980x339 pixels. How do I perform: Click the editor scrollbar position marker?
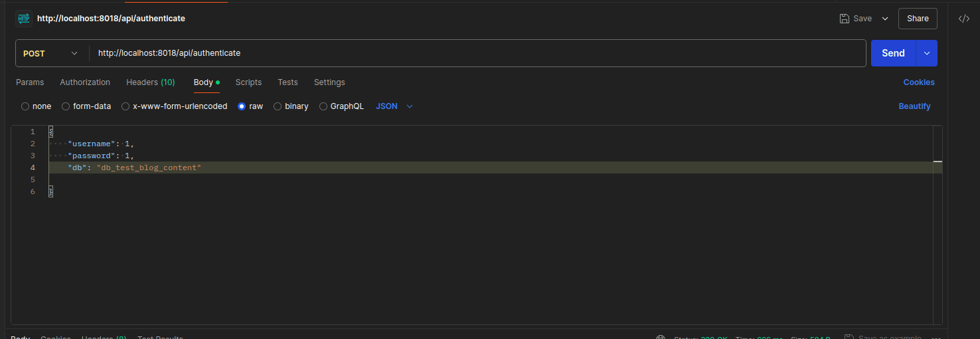point(938,161)
